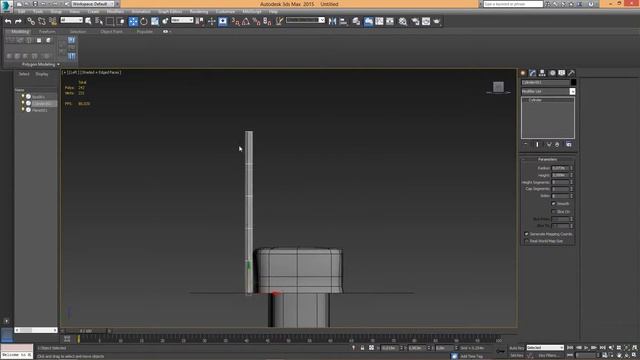
Task: Choose the Rectangular Selection Region tool
Action: point(110,21)
